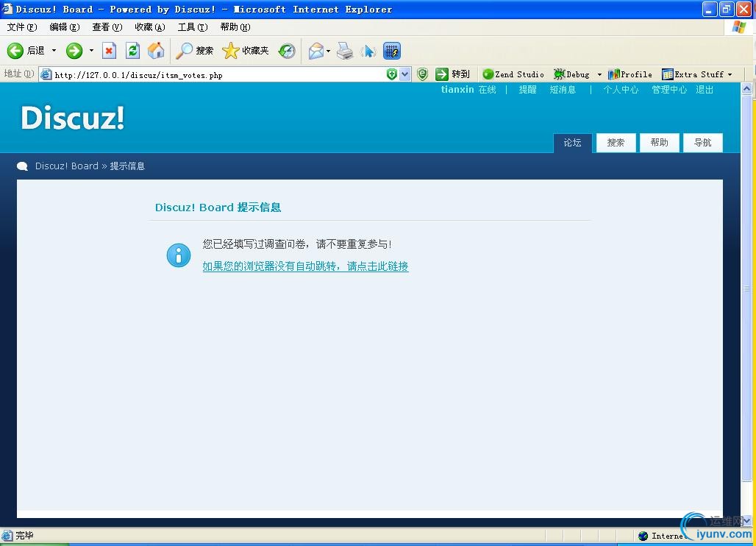Expand the Back button history dropdown
Viewport: 756px width, 546px height.
[x=54, y=51]
